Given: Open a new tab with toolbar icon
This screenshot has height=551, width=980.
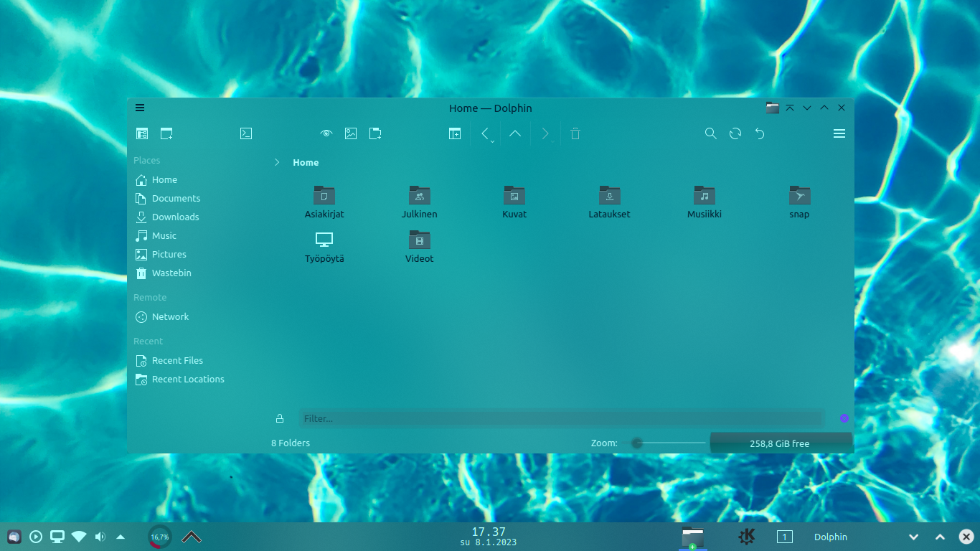Looking at the screenshot, I should click(x=166, y=133).
